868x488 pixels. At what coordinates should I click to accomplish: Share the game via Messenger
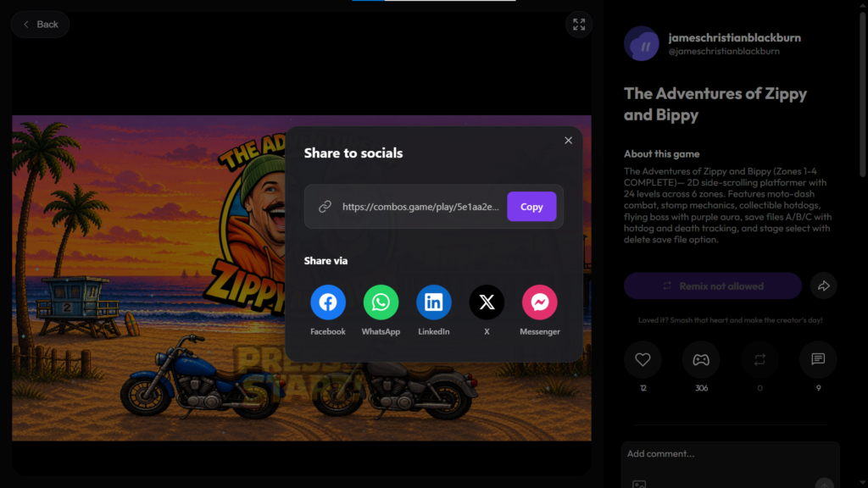[x=540, y=302]
